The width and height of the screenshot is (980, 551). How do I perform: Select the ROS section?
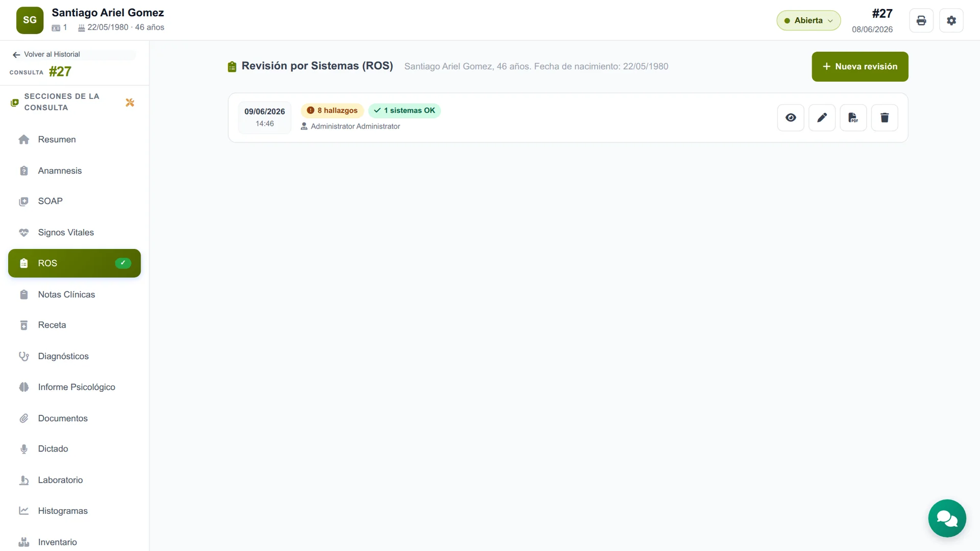pos(75,263)
